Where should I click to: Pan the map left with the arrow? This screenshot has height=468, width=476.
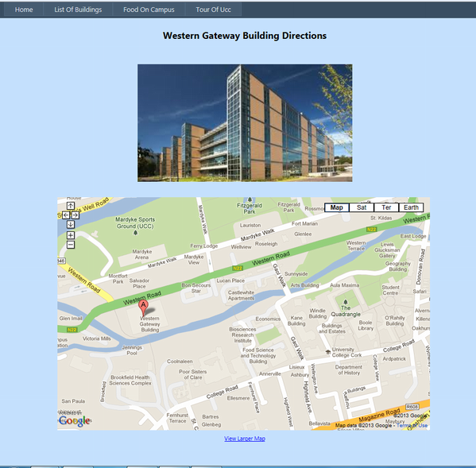coord(66,215)
